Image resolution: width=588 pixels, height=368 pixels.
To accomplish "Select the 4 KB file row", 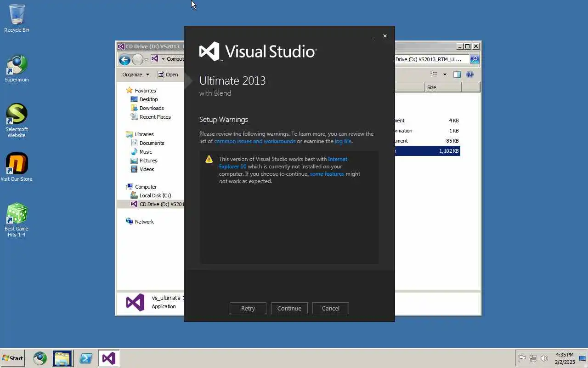I will tap(427, 121).
